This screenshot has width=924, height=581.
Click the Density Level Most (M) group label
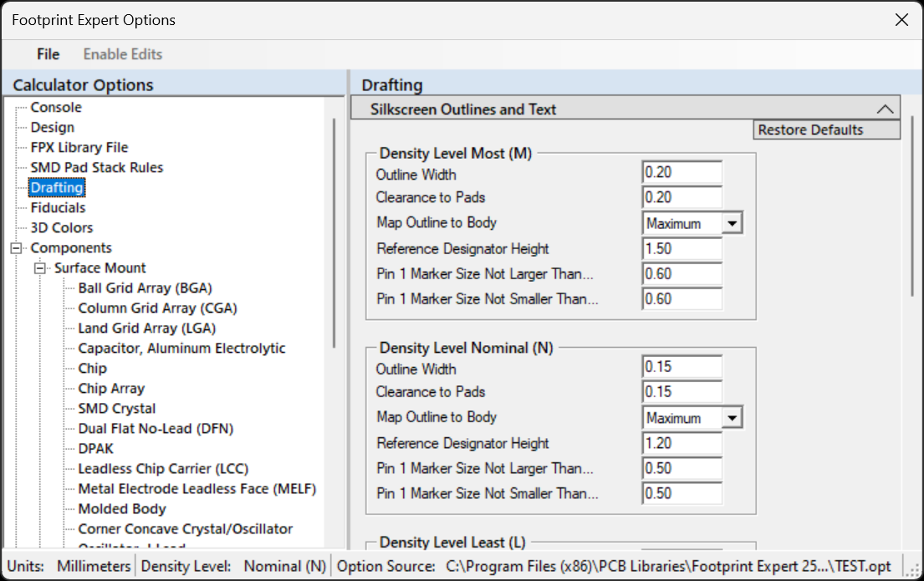click(456, 153)
